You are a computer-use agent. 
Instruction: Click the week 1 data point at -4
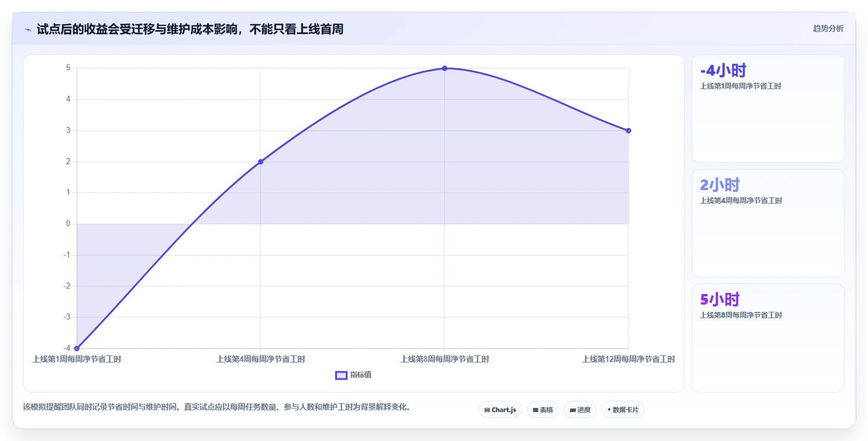tap(77, 348)
